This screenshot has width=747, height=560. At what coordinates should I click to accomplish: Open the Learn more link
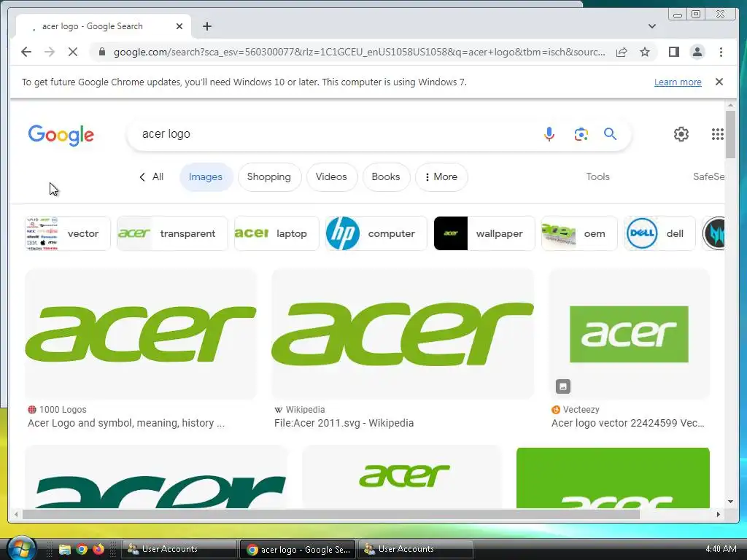click(x=678, y=82)
